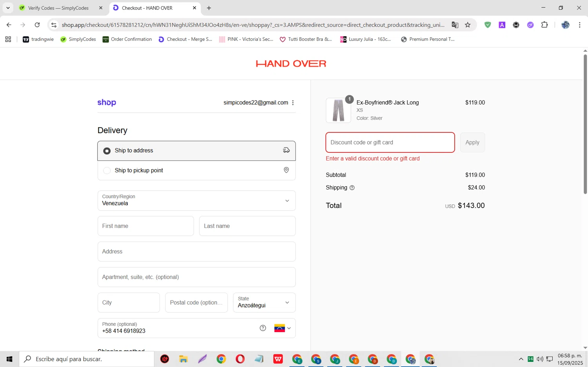Image resolution: width=588 pixels, height=367 pixels.
Task: Click the shipping info question mark icon
Action: click(x=352, y=188)
